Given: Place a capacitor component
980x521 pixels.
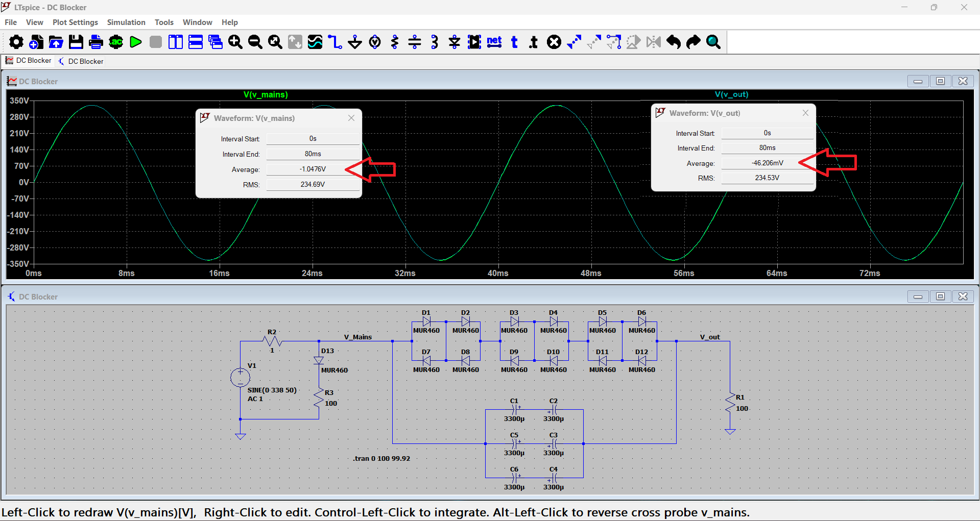Looking at the screenshot, I should click(415, 42).
